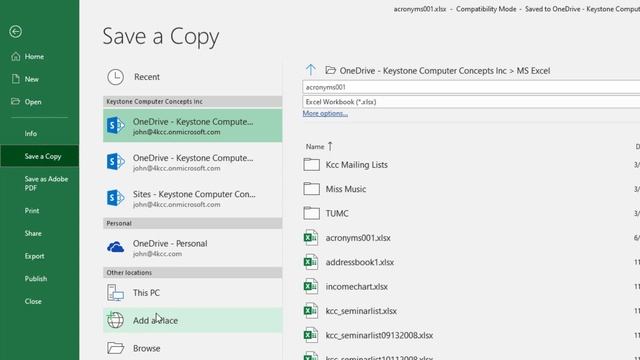Select OneDrive - Personal location
Image resolution: width=640 pixels, height=360 pixels.
[x=192, y=247]
